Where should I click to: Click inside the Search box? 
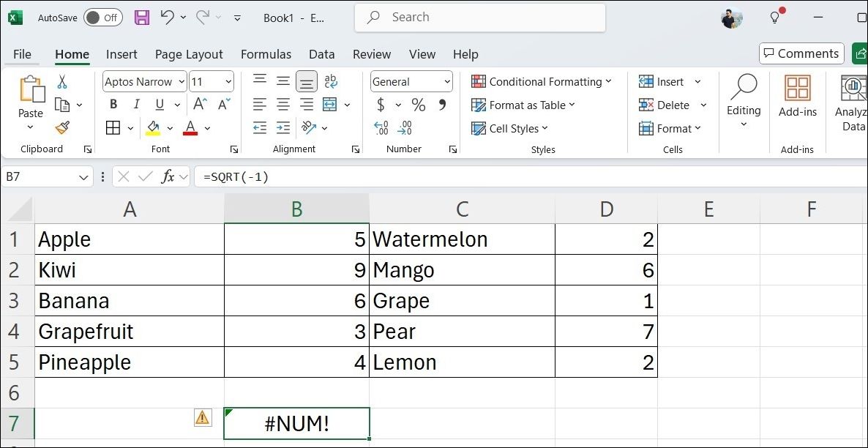click(480, 18)
